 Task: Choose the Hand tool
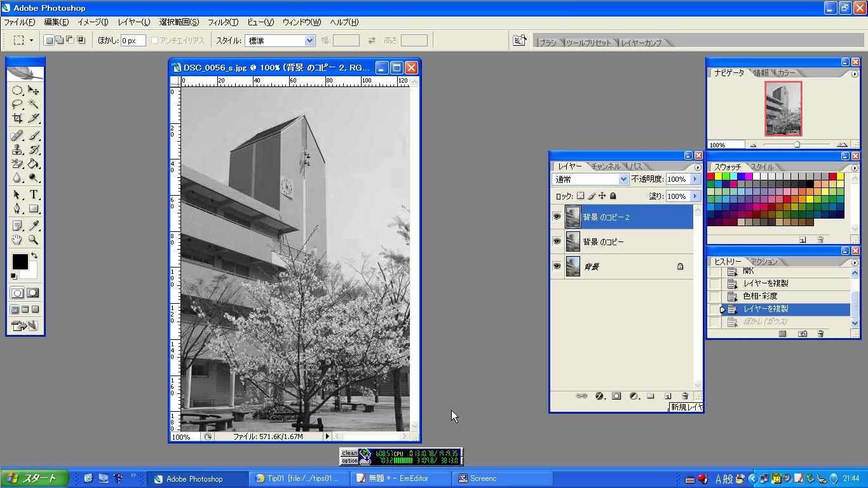click(x=17, y=240)
